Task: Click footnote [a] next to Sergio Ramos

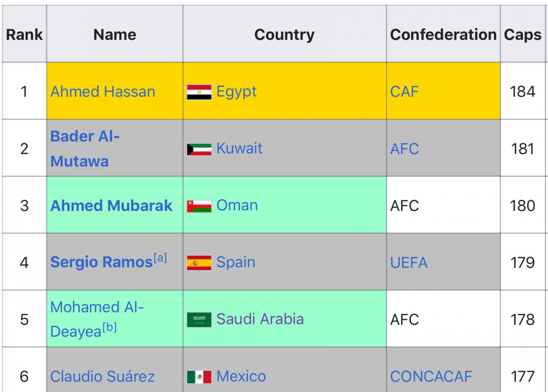Action: [x=160, y=259]
